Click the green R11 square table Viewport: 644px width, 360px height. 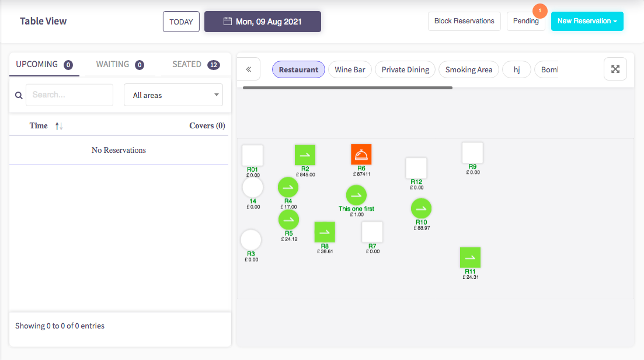[470, 257]
